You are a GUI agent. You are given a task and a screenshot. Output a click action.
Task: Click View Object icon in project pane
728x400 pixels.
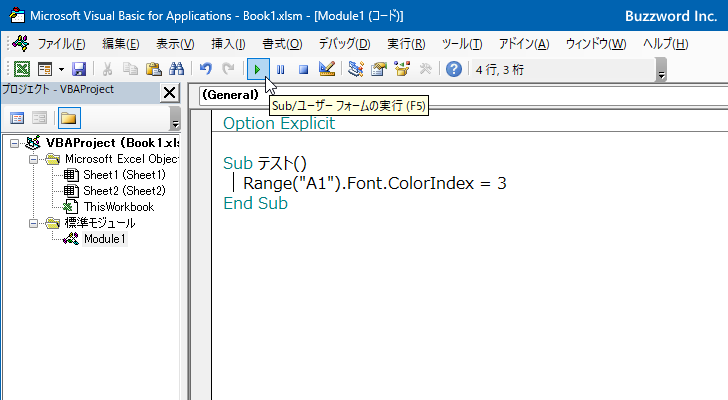click(x=39, y=118)
